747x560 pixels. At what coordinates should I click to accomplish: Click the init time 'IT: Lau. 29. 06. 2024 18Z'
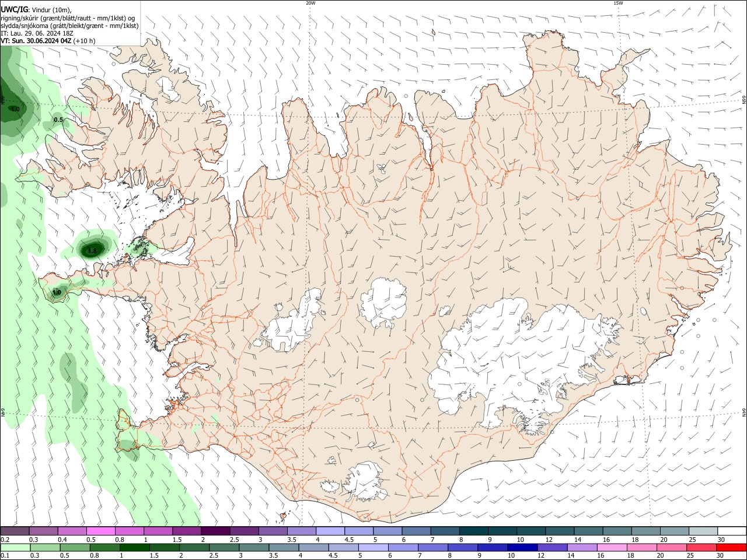37,33
